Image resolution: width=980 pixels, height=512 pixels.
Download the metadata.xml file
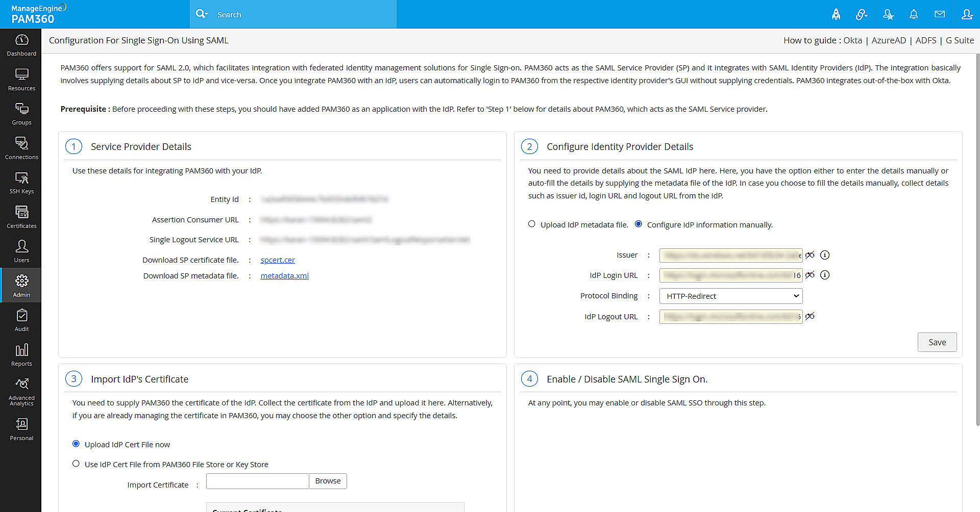tap(284, 276)
